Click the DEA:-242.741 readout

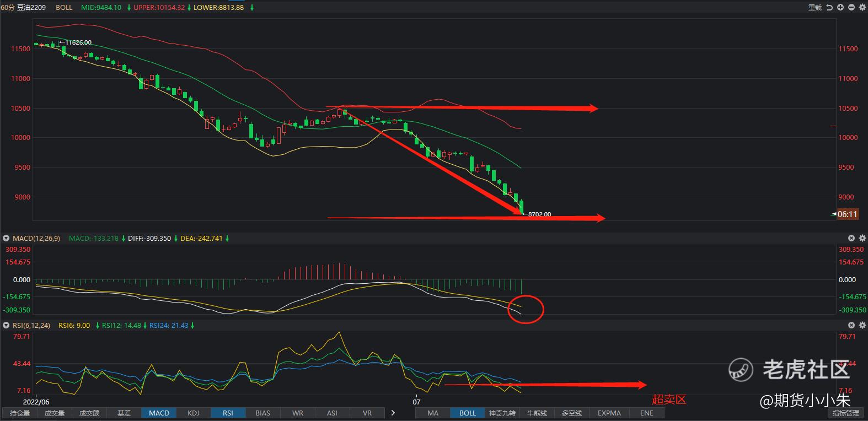tap(201, 239)
